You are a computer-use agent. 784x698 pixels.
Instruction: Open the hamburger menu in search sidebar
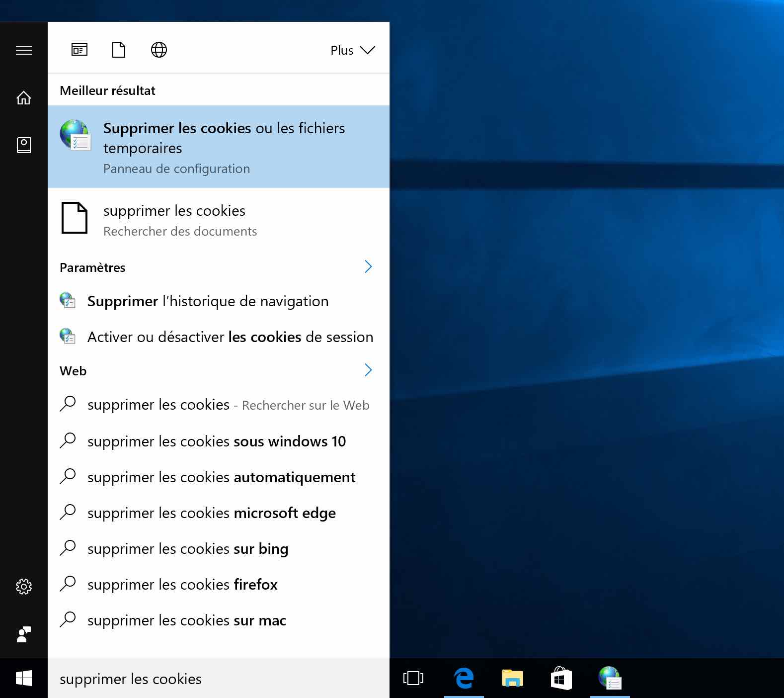coord(24,50)
